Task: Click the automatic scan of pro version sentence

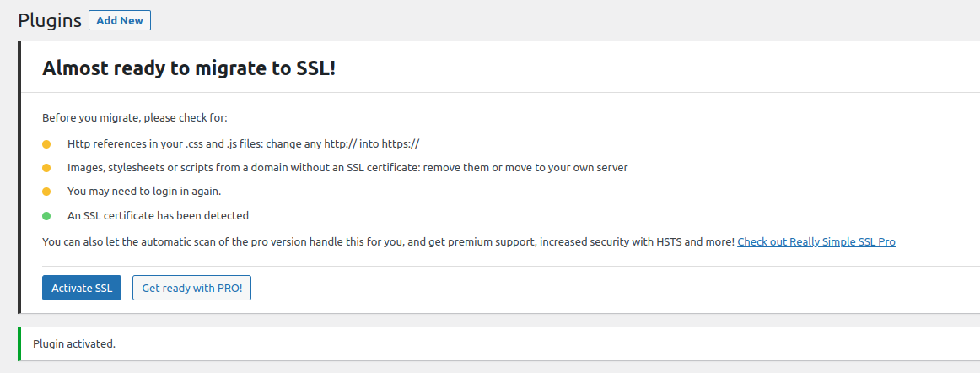Action: pyautogui.click(x=388, y=242)
